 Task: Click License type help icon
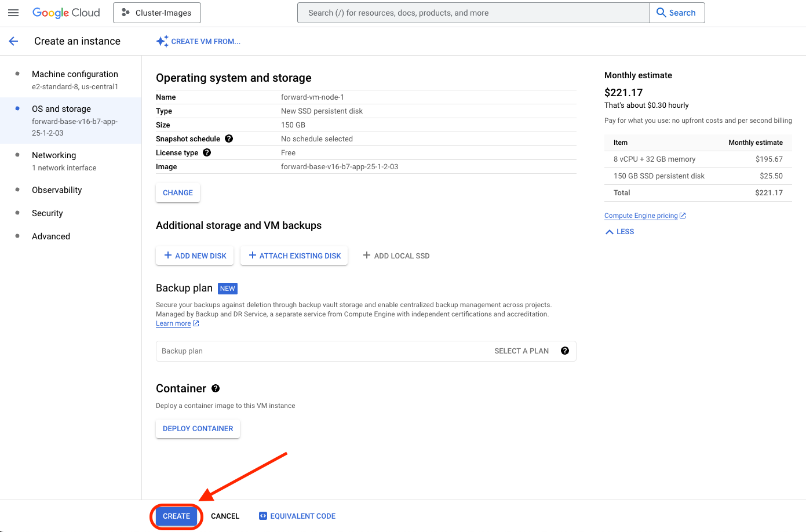(207, 152)
